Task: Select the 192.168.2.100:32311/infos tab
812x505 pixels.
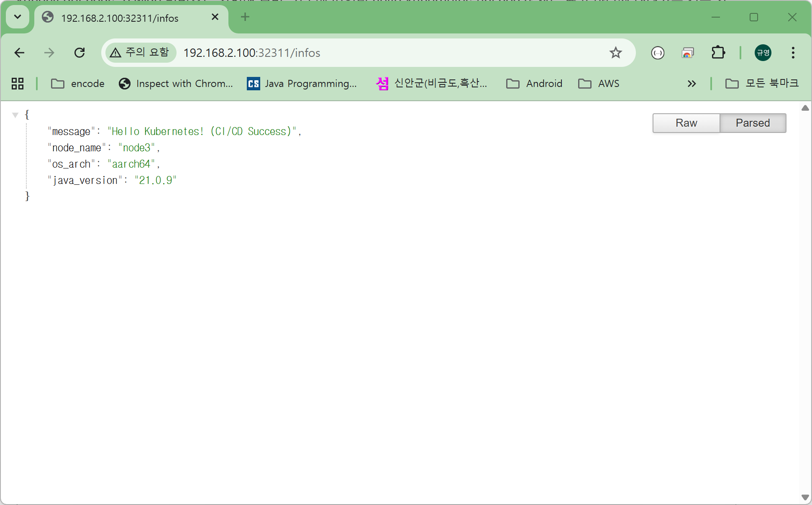Action: 120,18
